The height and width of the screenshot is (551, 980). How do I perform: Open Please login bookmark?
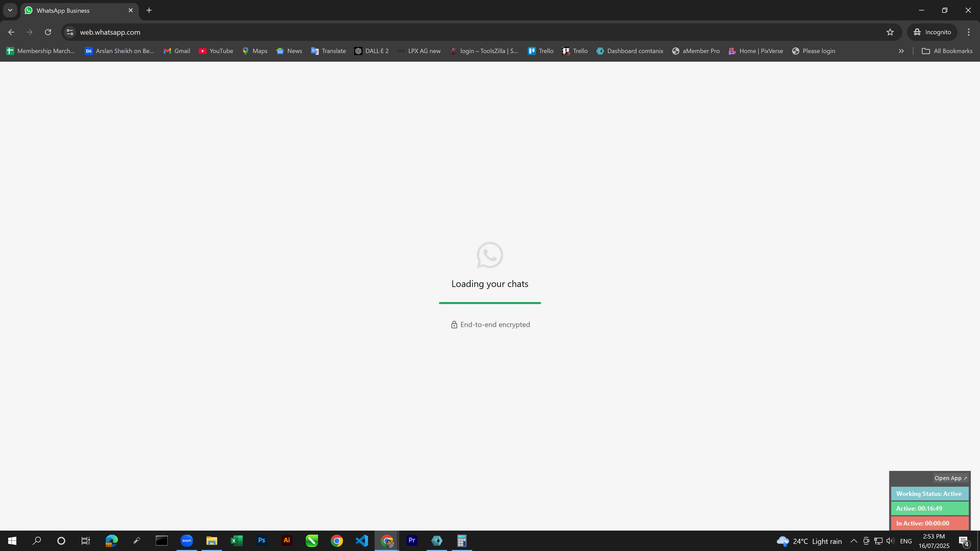point(813,51)
